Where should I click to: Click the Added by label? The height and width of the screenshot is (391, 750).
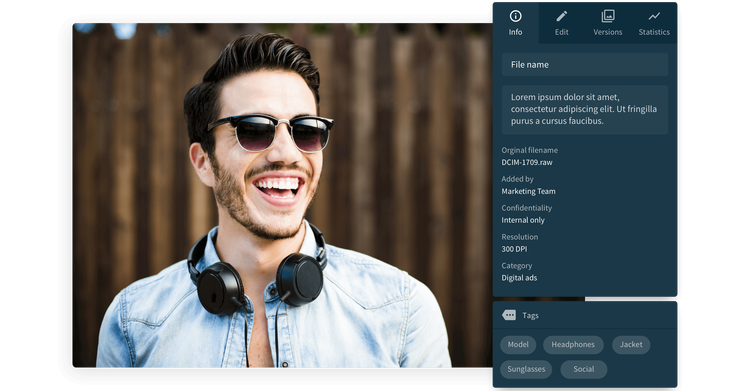[517, 179]
